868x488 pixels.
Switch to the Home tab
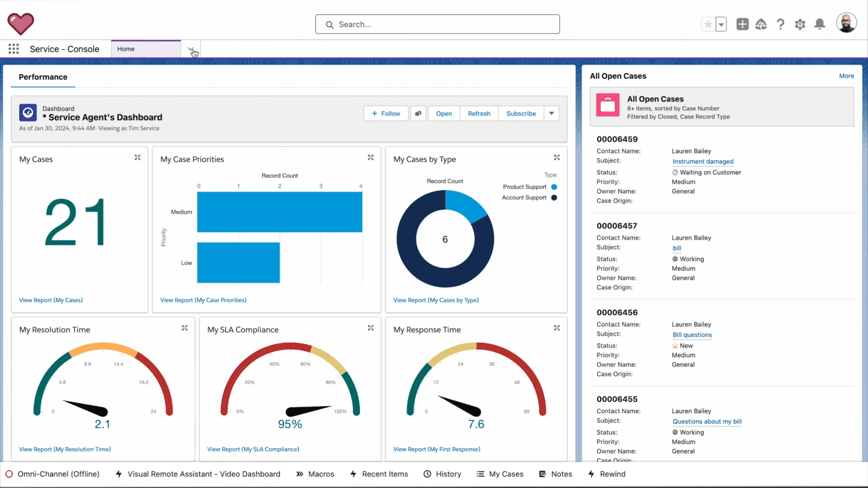click(126, 48)
